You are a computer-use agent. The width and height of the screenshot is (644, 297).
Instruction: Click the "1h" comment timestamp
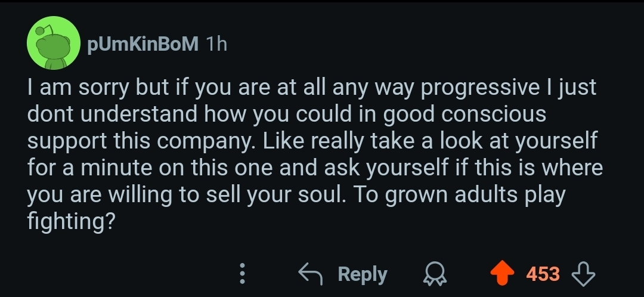[x=216, y=44]
